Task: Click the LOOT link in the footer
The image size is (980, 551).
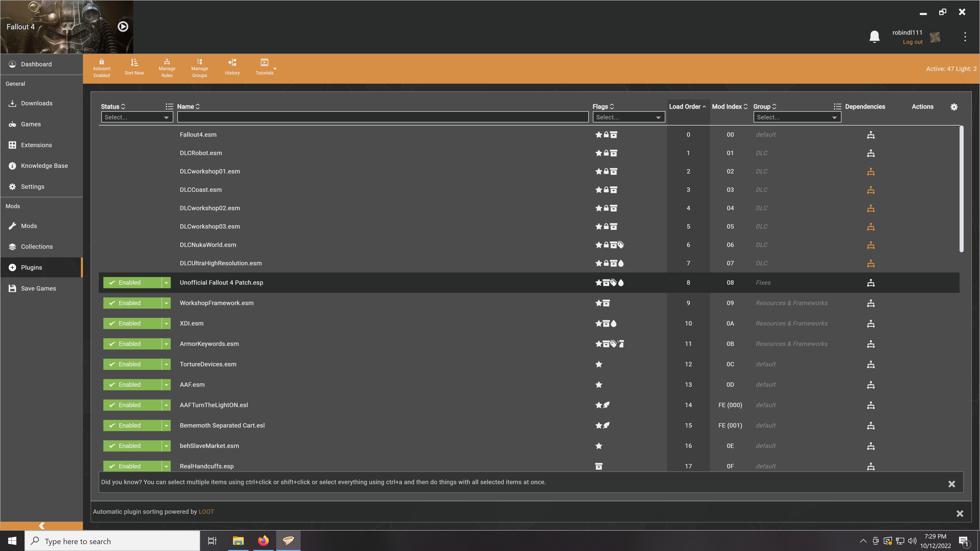Action: (x=206, y=511)
